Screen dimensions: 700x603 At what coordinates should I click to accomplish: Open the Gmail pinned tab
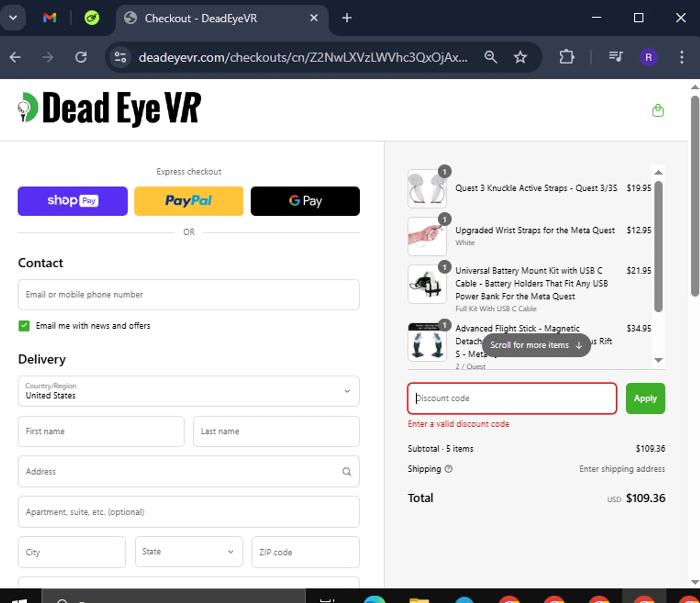click(49, 18)
